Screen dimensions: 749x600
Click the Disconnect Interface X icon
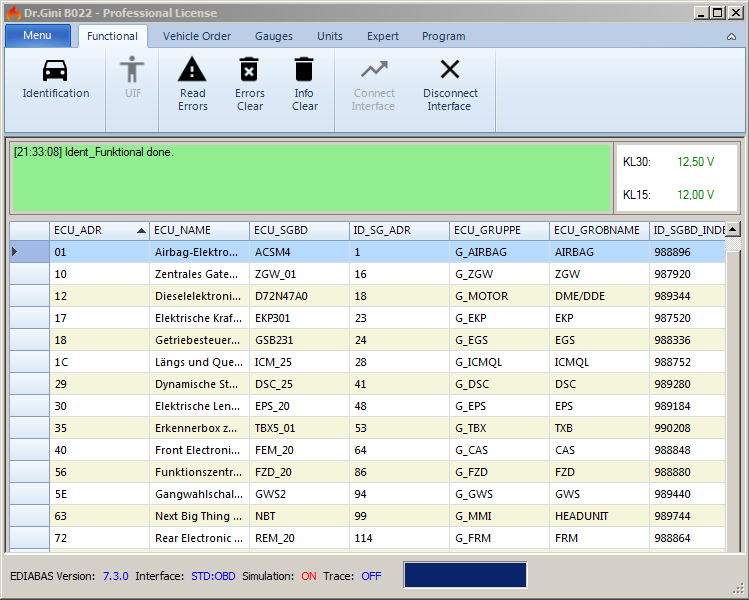coord(450,69)
